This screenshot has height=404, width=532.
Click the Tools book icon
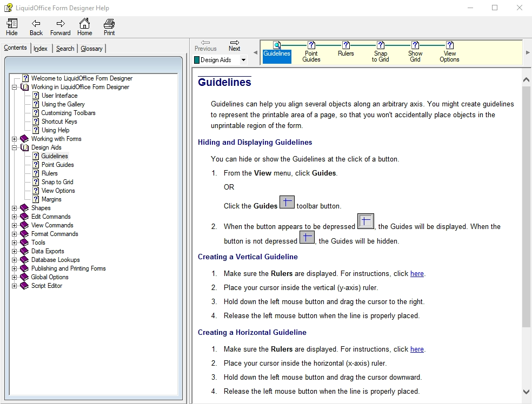[24, 243]
